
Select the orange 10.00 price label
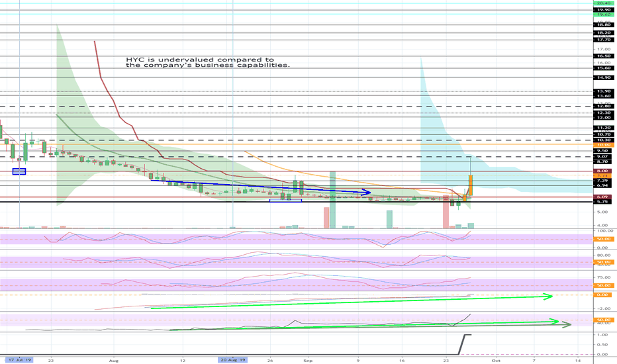(604, 145)
